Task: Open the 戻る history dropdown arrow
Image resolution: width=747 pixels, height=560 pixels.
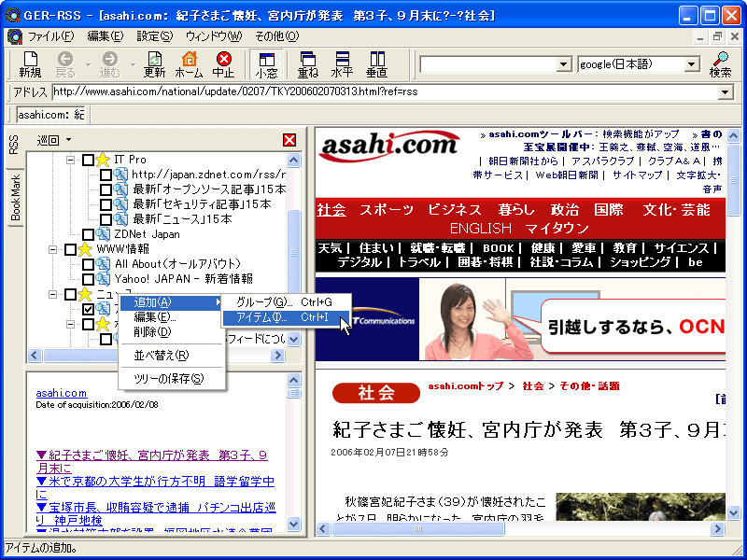Action: tap(88, 64)
